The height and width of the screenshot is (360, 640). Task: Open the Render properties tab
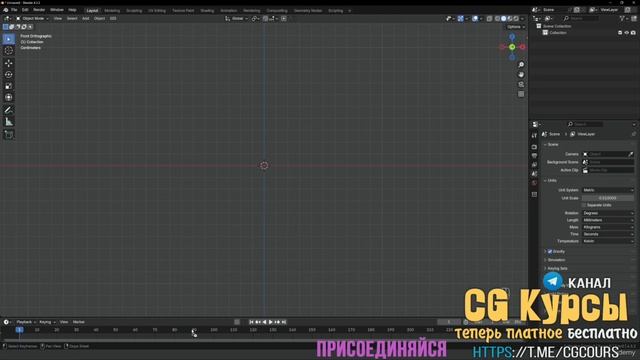(534, 147)
